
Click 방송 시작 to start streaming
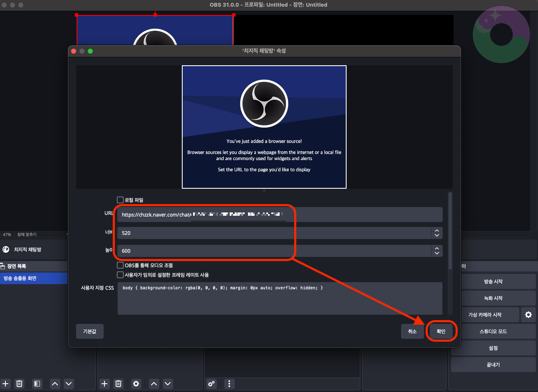point(493,281)
